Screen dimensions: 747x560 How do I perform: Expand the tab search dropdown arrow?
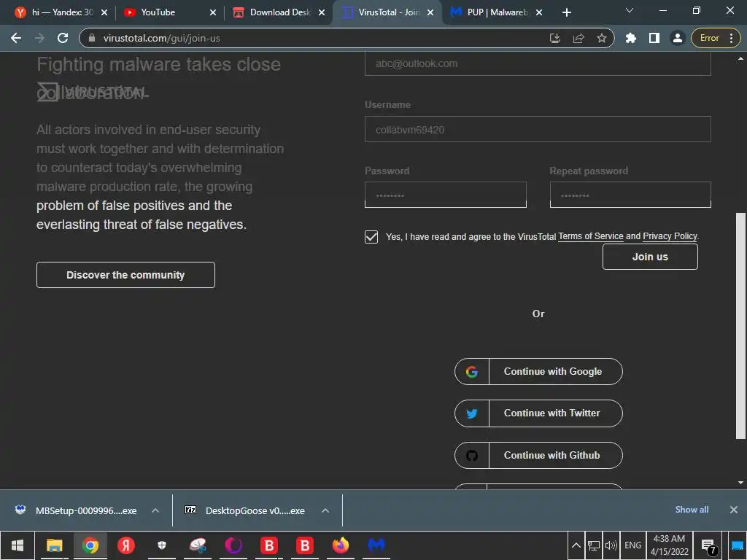tap(630, 10)
